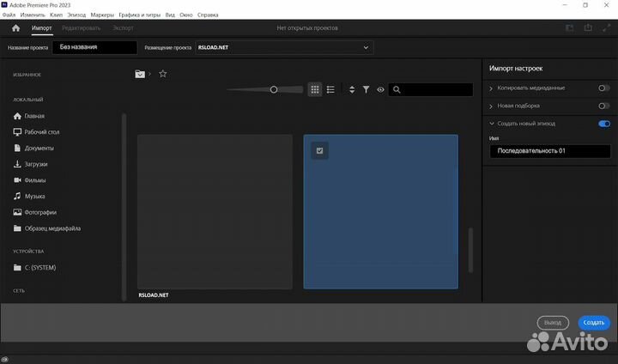The height and width of the screenshot is (364, 618).
Task: Open the Вид menu
Action: tap(170, 15)
